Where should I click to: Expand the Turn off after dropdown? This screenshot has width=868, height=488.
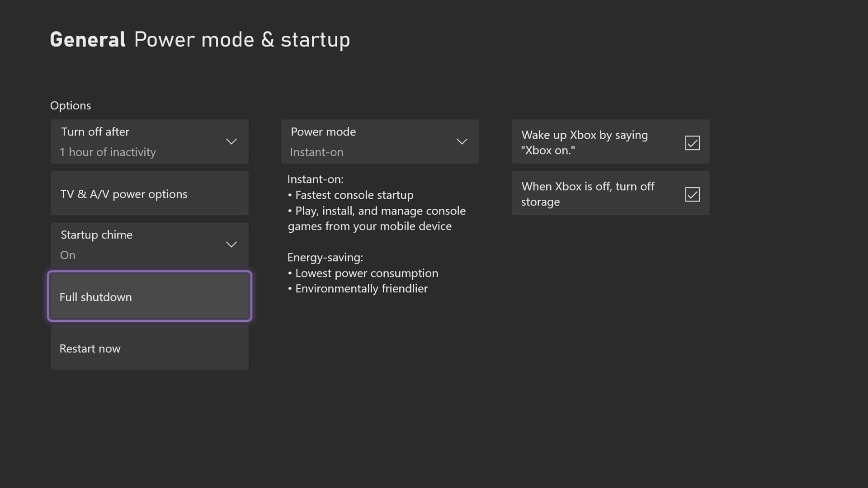231,141
